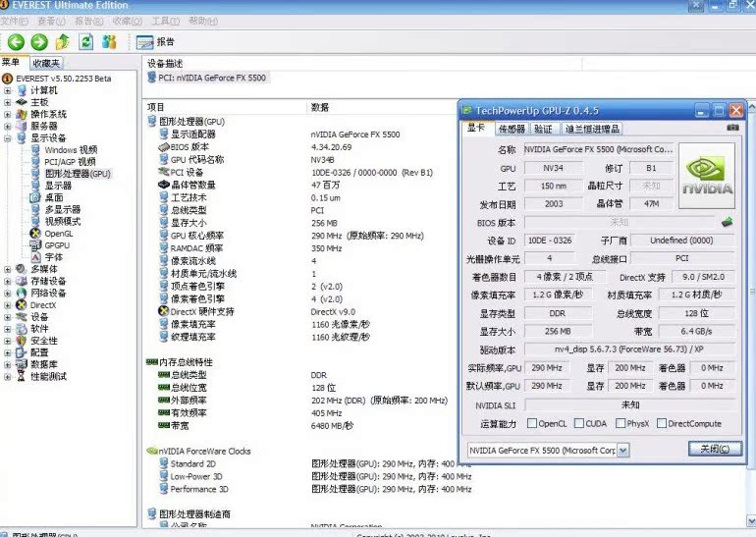This screenshot has height=537, width=756.
Task: Click the nVIDIA ForceWare Clocks section icon
Action: point(152,452)
